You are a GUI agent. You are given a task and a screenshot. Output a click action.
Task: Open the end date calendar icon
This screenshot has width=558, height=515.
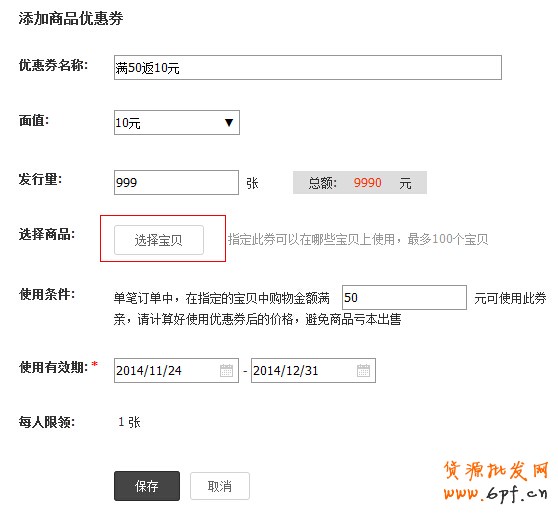point(363,371)
